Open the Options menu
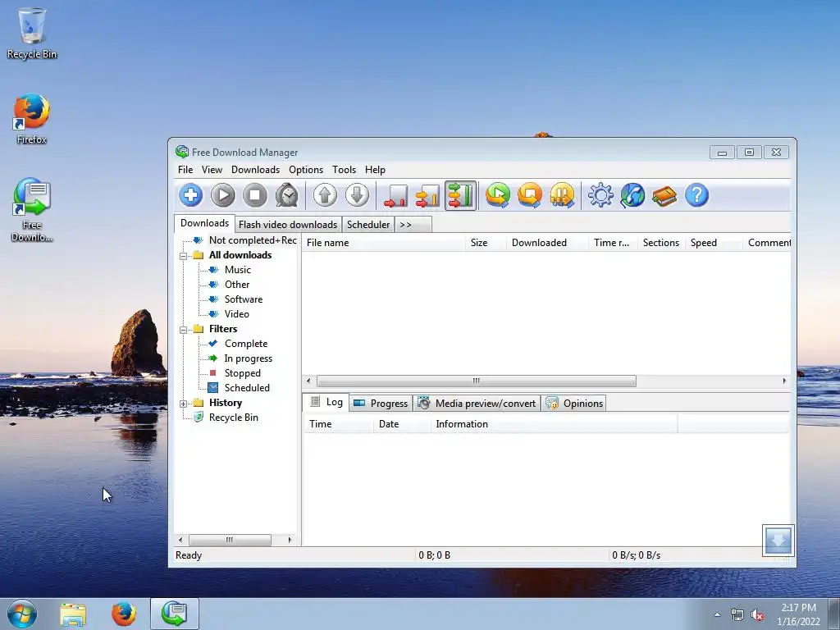The width and height of the screenshot is (840, 630). point(306,170)
